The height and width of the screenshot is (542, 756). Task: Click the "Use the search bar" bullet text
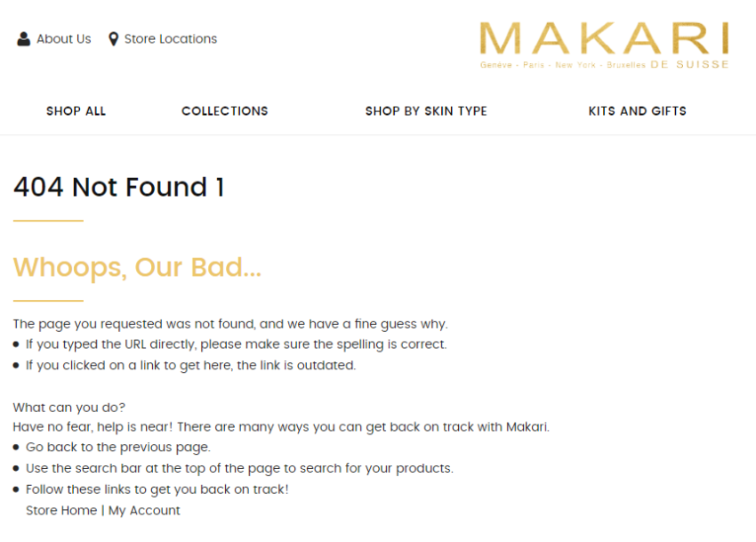click(x=238, y=468)
